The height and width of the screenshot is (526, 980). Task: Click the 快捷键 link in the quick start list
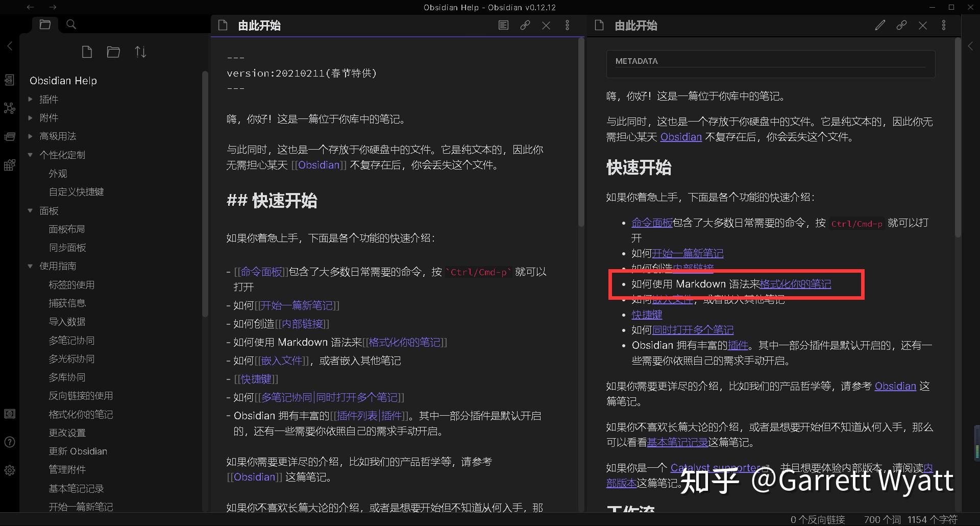(x=646, y=315)
